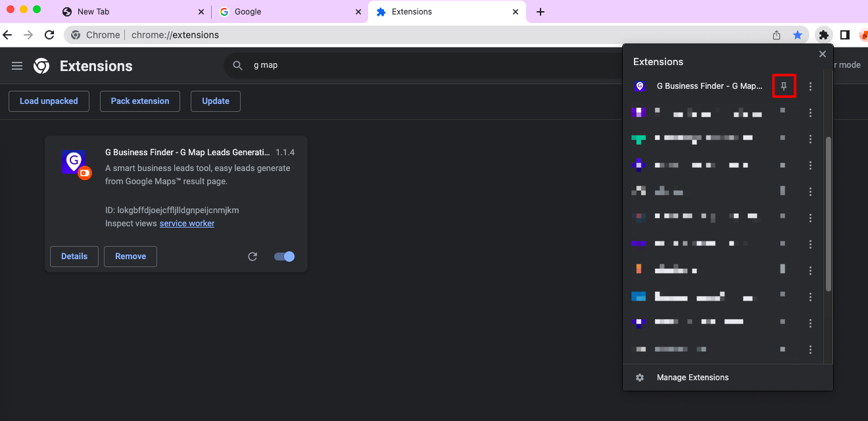
Task: Disable the G Business Finder extension
Action: [284, 257]
